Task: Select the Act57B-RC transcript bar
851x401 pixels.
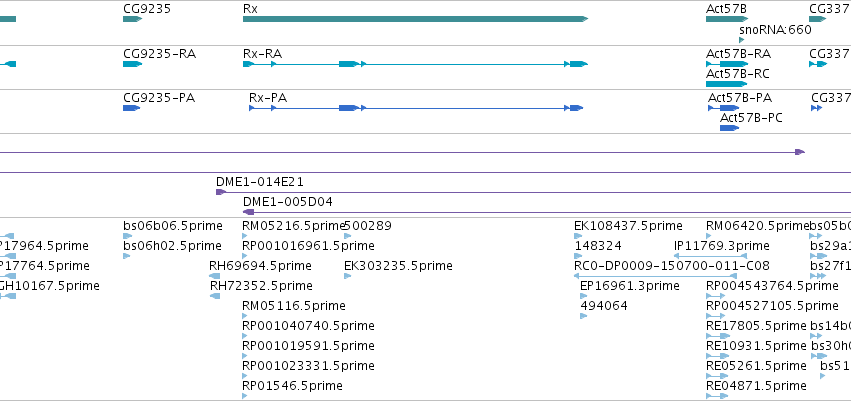Action: (727, 84)
